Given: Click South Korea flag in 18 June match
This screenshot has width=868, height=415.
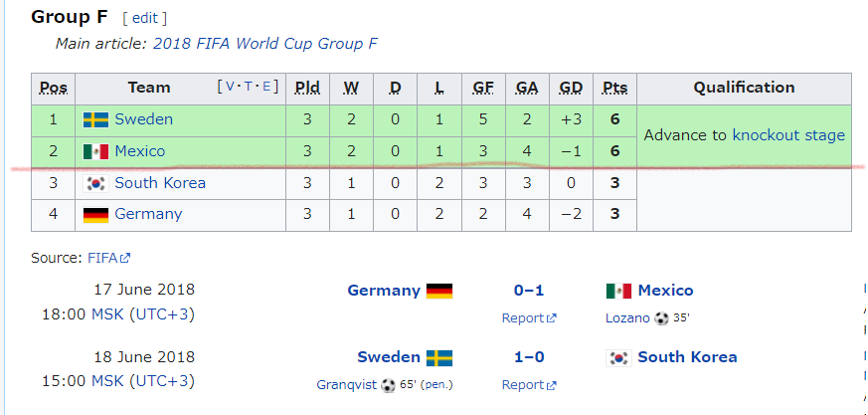Looking at the screenshot, I should (x=618, y=358).
